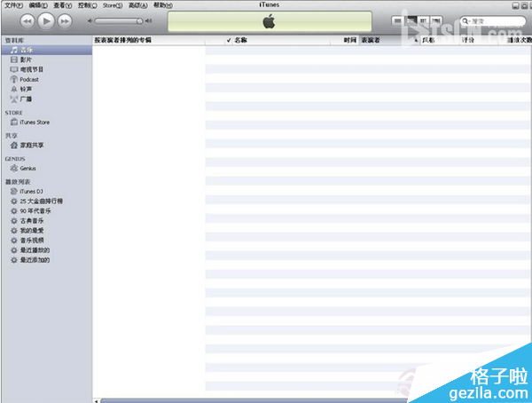Image resolution: width=532 pixels, height=403 pixels.
Task: Click the rewind previous track button
Action: [x=27, y=21]
